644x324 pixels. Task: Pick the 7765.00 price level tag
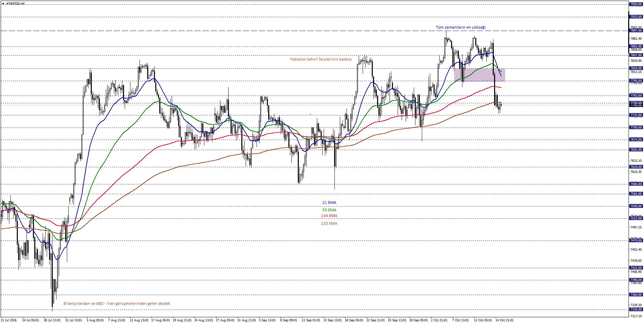[636, 96]
